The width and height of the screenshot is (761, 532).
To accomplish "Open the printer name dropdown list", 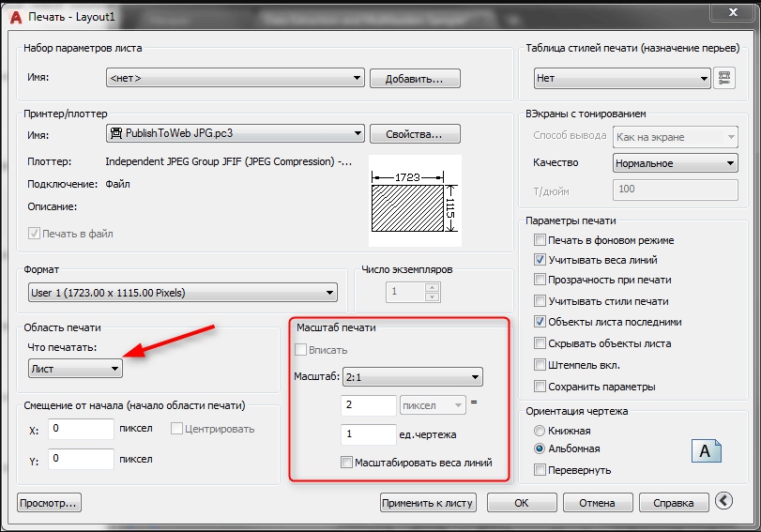I will tap(234, 133).
